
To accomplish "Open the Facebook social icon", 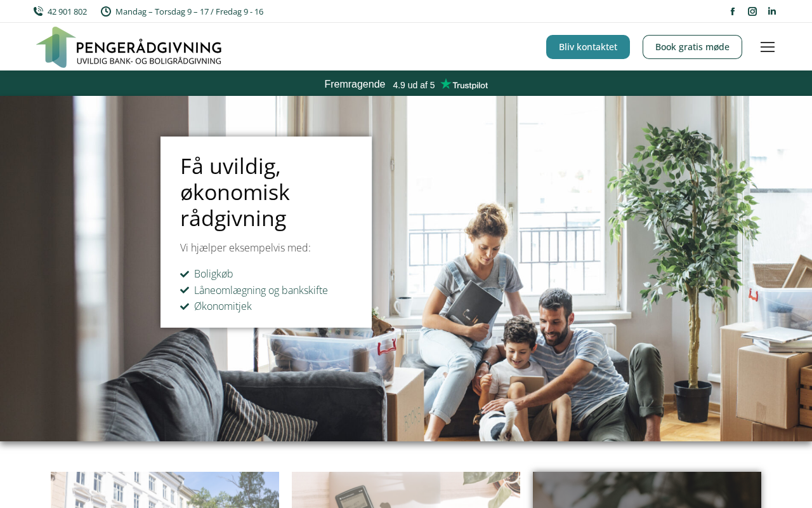I will point(733,11).
